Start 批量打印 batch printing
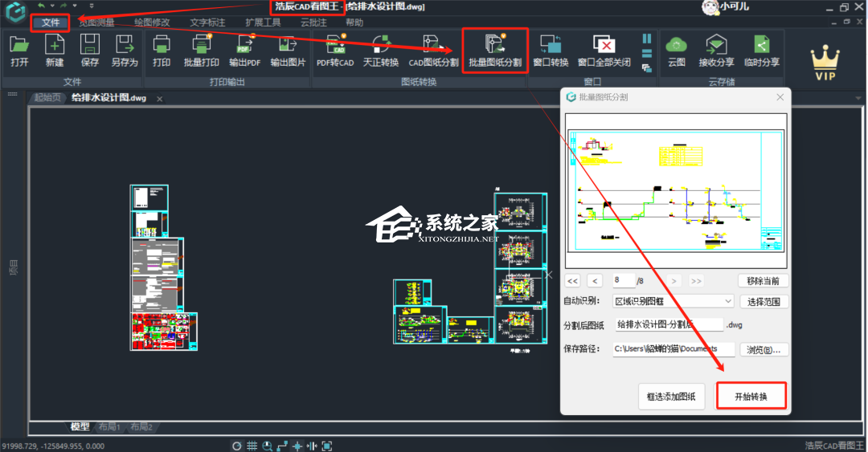Viewport: 868px width, 452px height. [202, 51]
